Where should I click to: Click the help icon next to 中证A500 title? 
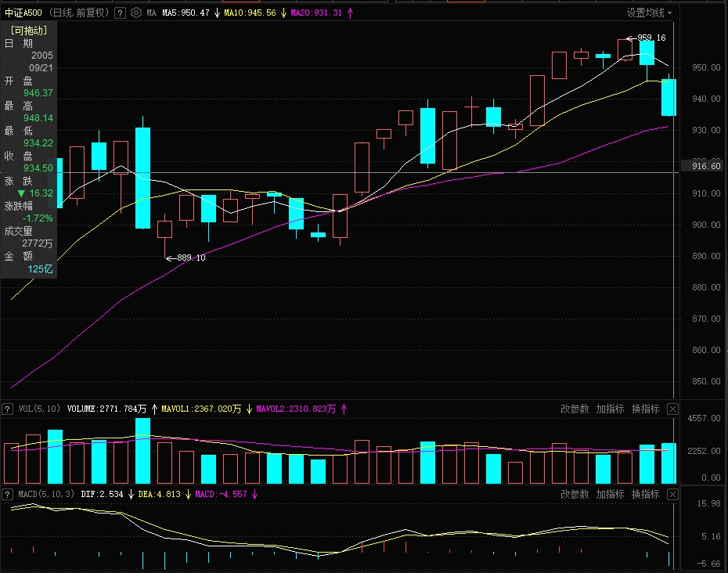tap(119, 13)
